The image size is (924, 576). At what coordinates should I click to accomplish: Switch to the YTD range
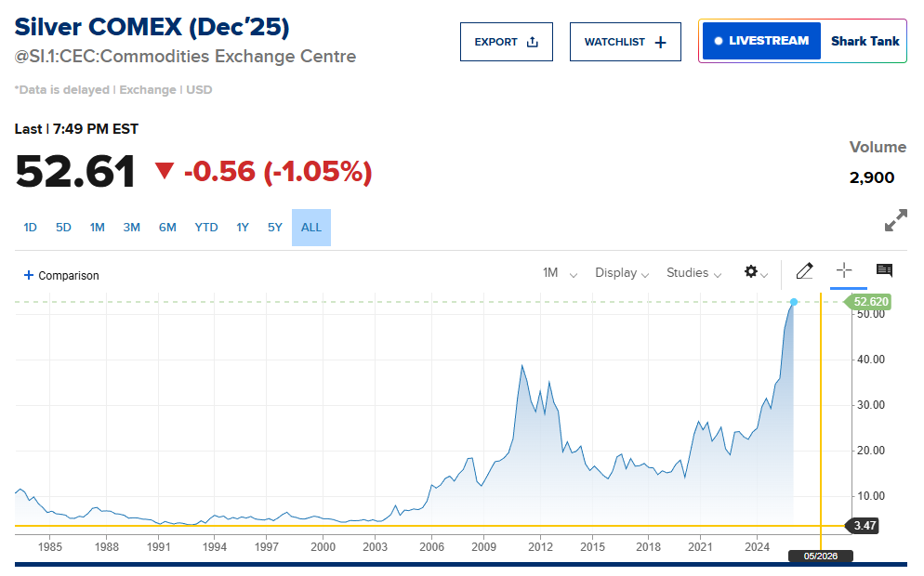tap(206, 228)
